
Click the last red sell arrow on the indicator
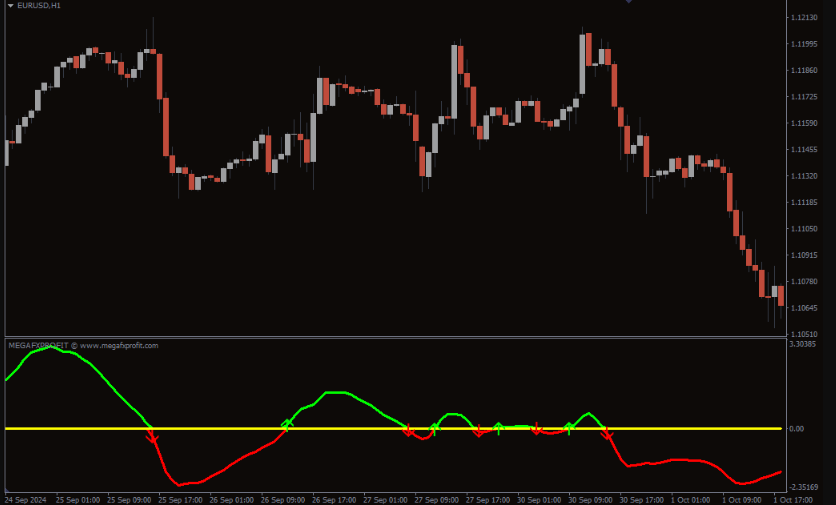pyautogui.click(x=607, y=435)
